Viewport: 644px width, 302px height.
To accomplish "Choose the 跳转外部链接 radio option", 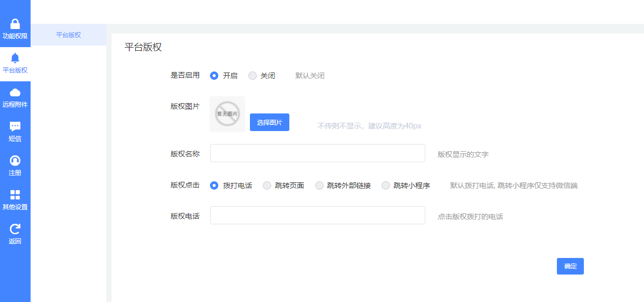I will [x=319, y=185].
